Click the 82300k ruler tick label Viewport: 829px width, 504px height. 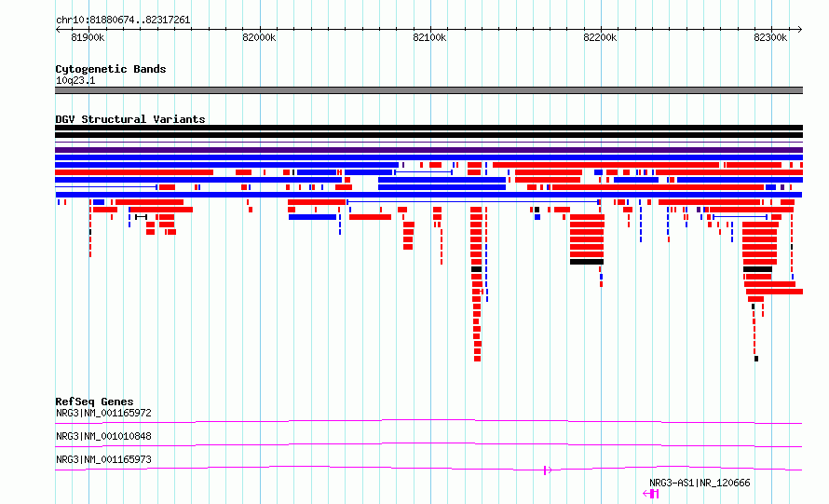770,37
